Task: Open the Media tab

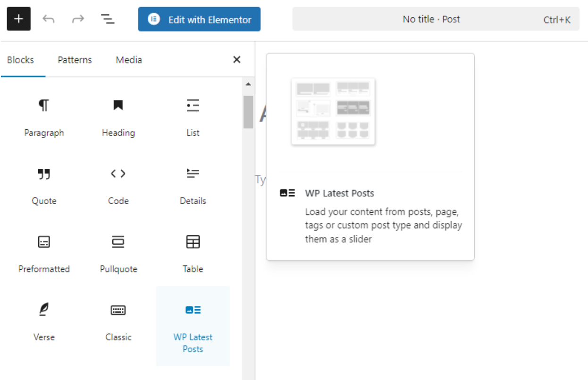Action: pos(129,60)
